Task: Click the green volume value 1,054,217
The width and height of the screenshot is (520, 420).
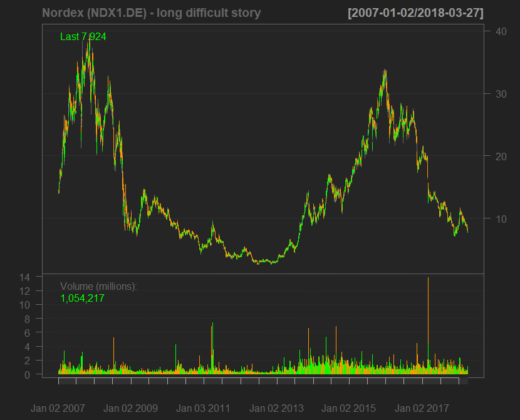Action: pos(82,299)
